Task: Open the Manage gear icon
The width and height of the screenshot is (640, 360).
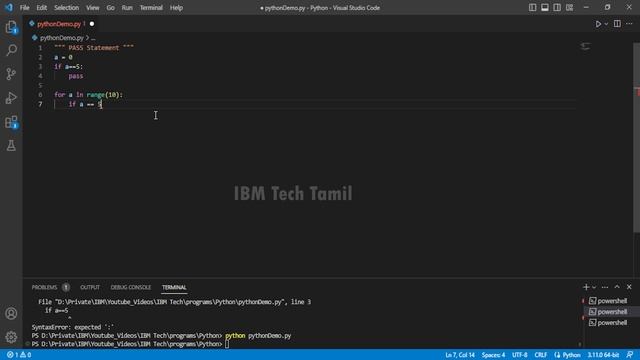Action: coord(11,337)
